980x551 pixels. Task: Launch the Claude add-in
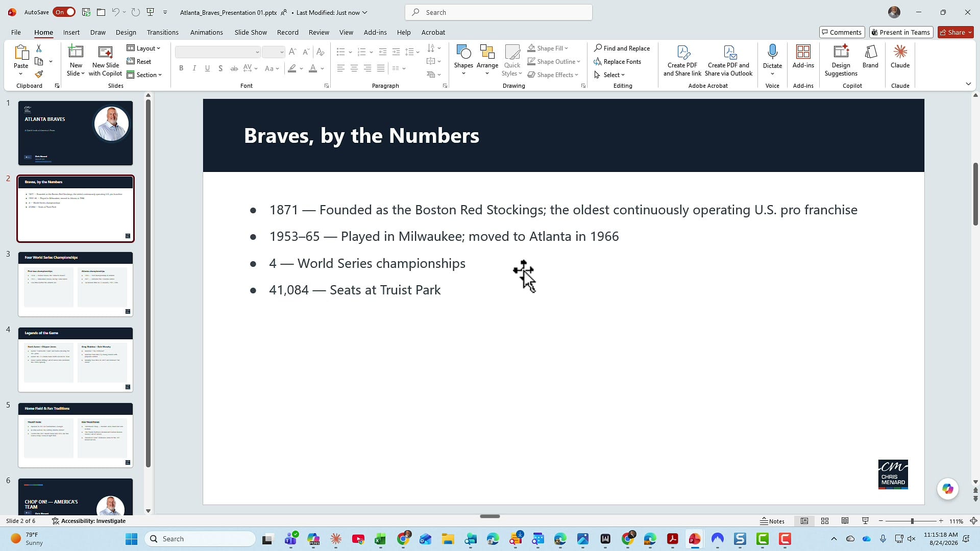pos(900,57)
